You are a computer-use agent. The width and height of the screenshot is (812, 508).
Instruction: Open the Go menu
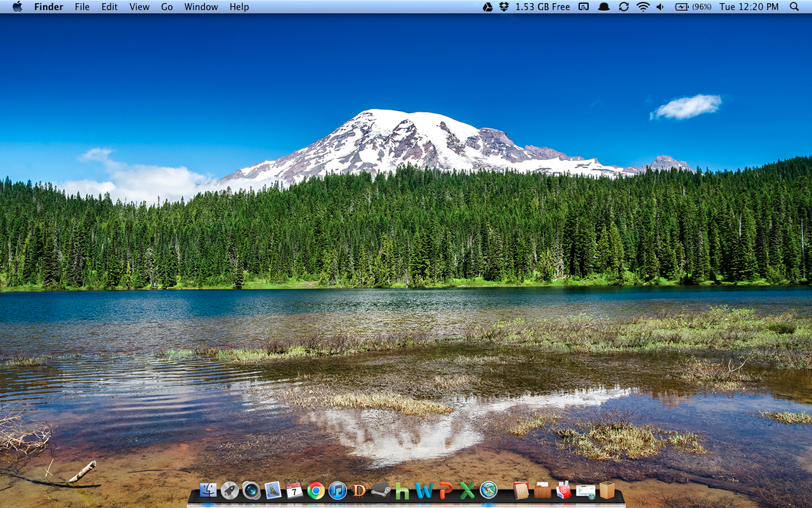pyautogui.click(x=167, y=7)
